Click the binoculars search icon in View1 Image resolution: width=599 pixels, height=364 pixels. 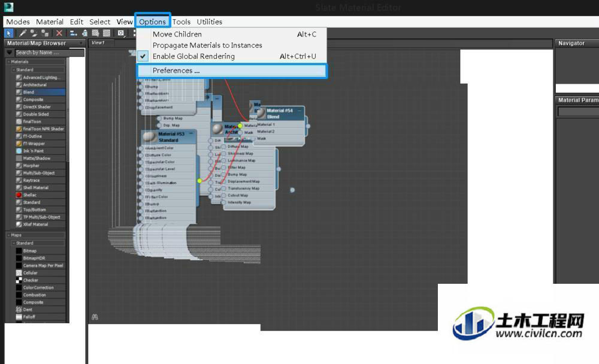95,317
